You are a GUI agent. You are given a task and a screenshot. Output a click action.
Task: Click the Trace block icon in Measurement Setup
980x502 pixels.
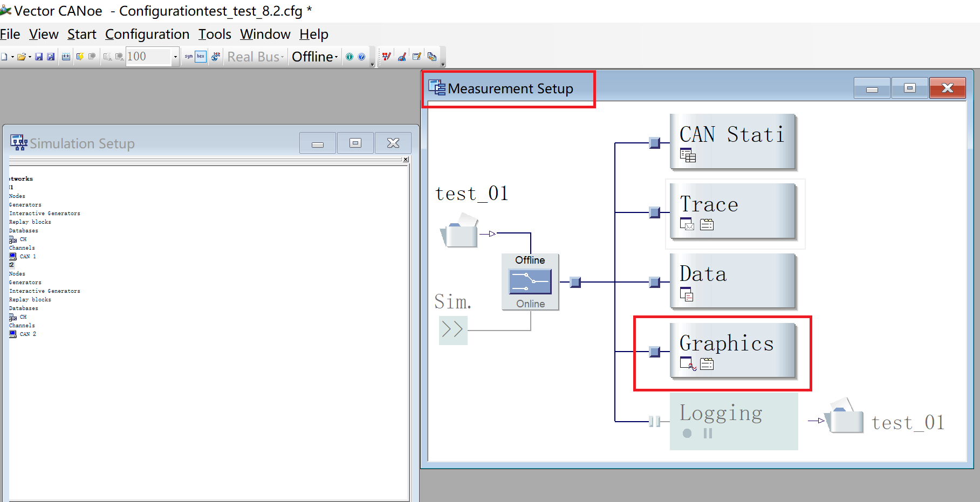point(687,224)
